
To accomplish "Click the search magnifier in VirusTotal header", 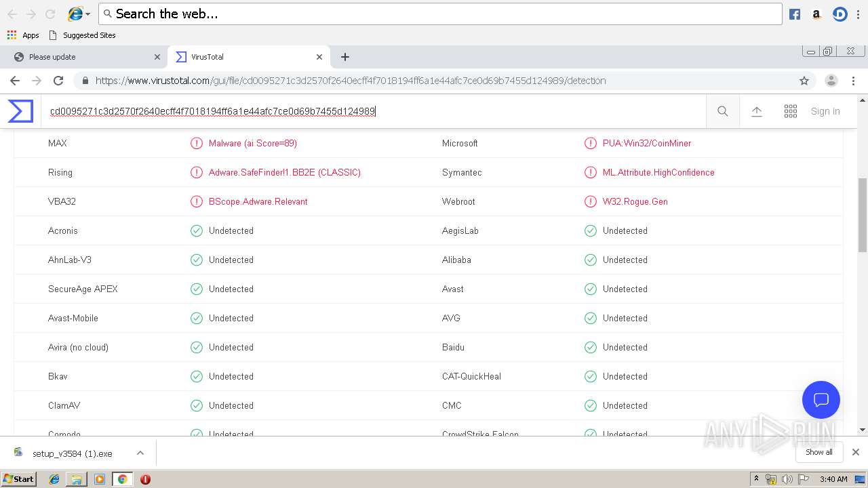I will click(x=723, y=111).
